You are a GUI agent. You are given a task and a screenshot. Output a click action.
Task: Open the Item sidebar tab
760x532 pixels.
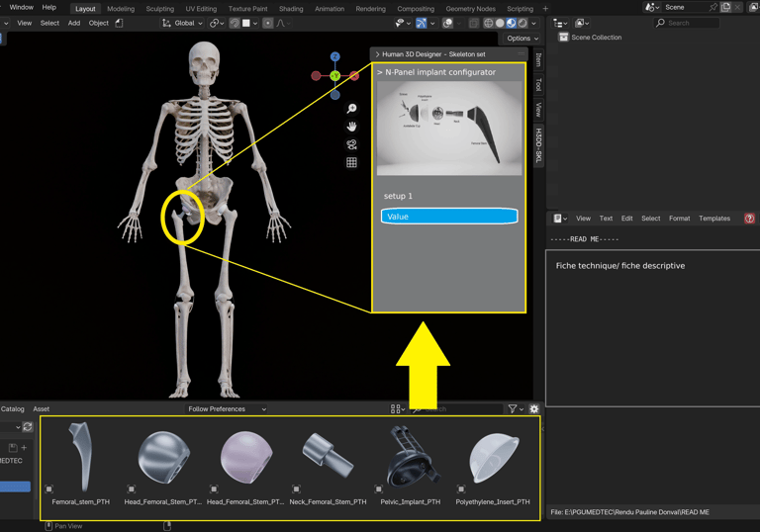(538, 60)
